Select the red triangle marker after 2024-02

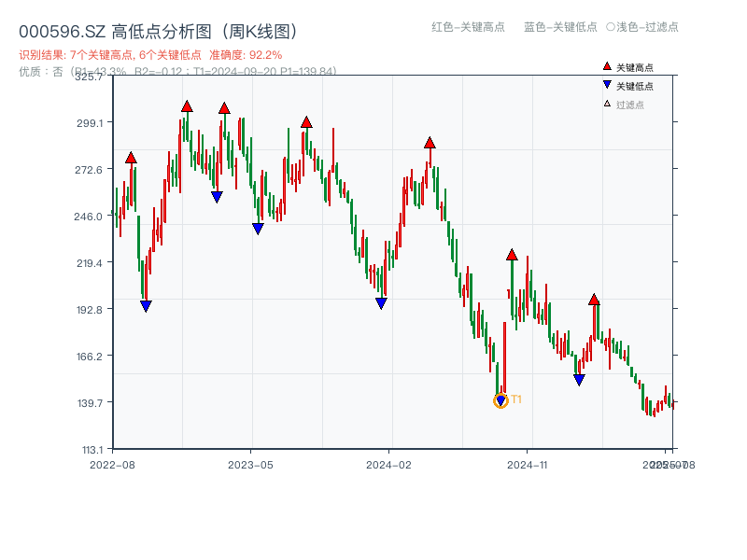click(430, 143)
